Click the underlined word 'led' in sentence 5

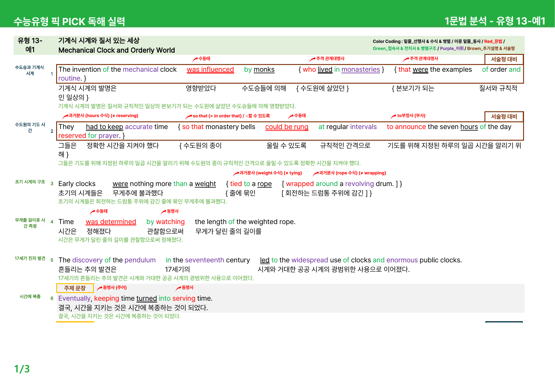pos(265,260)
